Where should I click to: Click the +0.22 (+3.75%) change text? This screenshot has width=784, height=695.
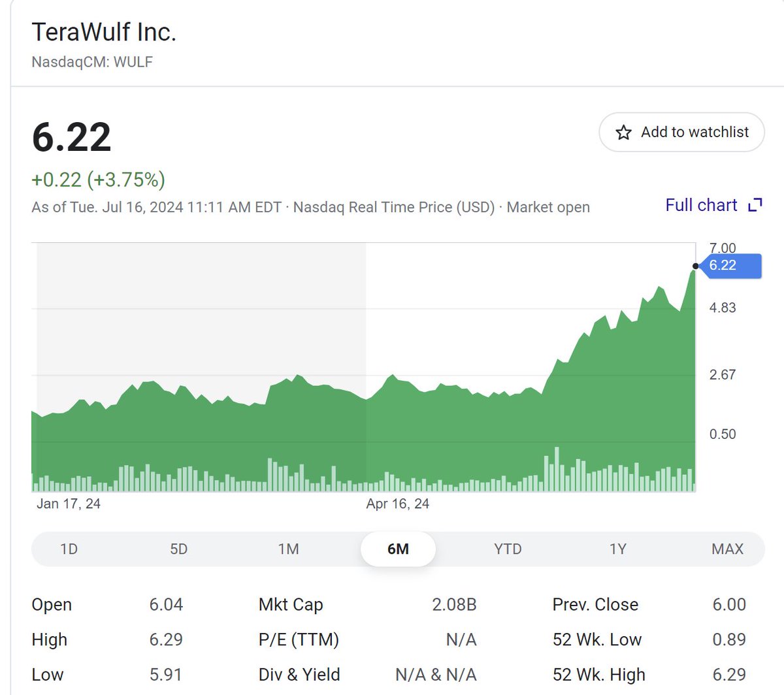click(x=98, y=180)
